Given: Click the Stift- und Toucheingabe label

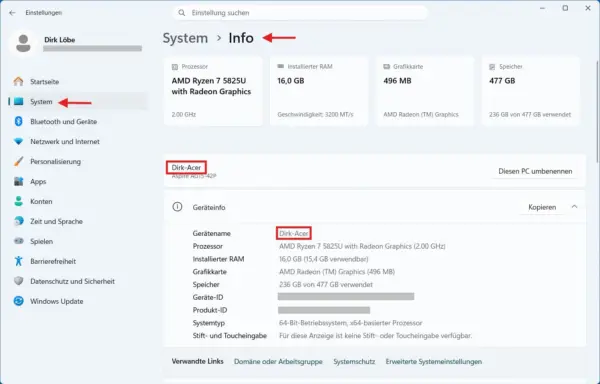Looking at the screenshot, I should [230, 335].
